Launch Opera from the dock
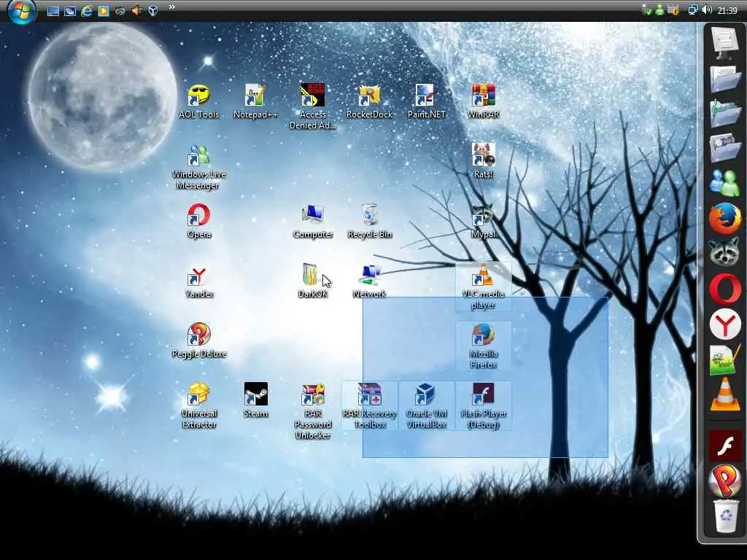Viewport: 747px width, 560px height. click(x=725, y=289)
